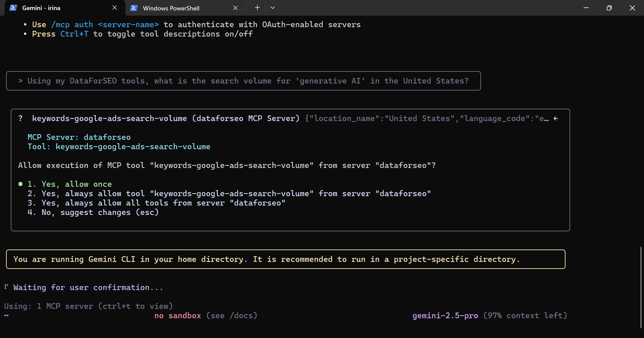Click the 'Allow execution of MCP tool' question
Screen dimensions: 644x338
[x=227, y=165]
